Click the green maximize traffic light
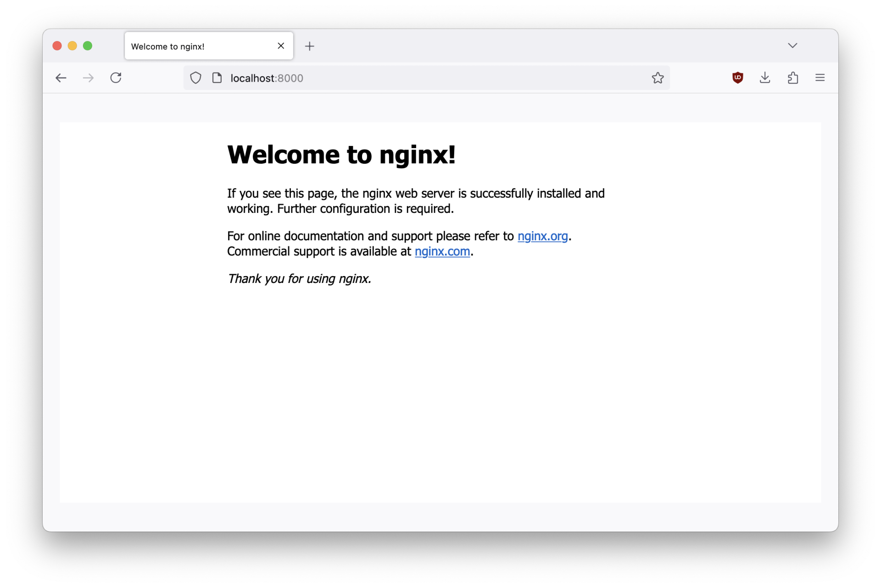 (87, 45)
